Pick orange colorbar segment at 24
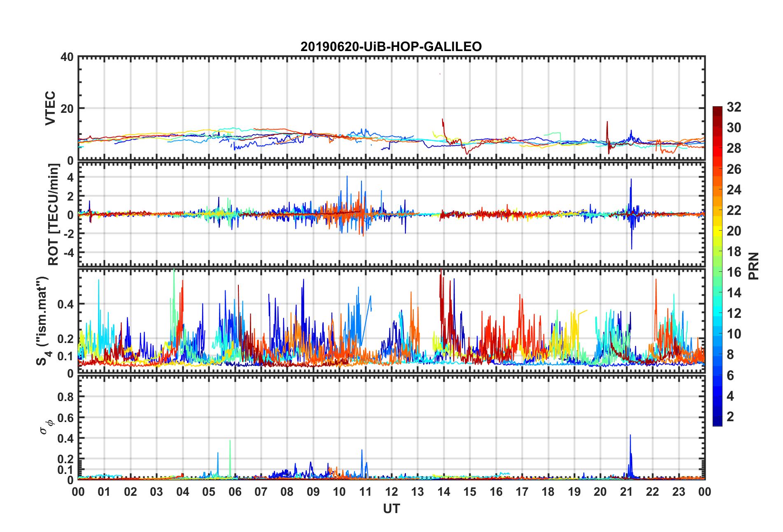This screenshot has width=783, height=532. coord(717,190)
